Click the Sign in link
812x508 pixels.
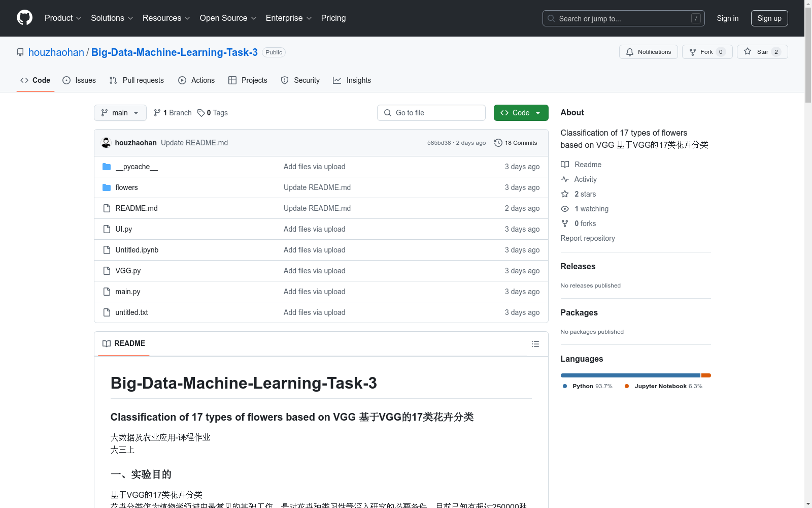(x=727, y=18)
